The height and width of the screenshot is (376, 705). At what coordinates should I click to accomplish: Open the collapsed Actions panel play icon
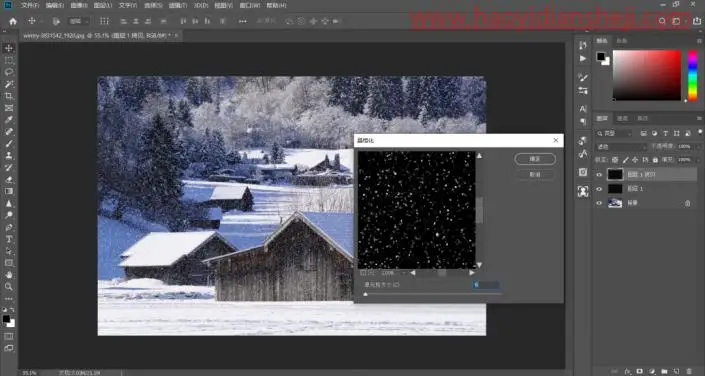tap(583, 58)
